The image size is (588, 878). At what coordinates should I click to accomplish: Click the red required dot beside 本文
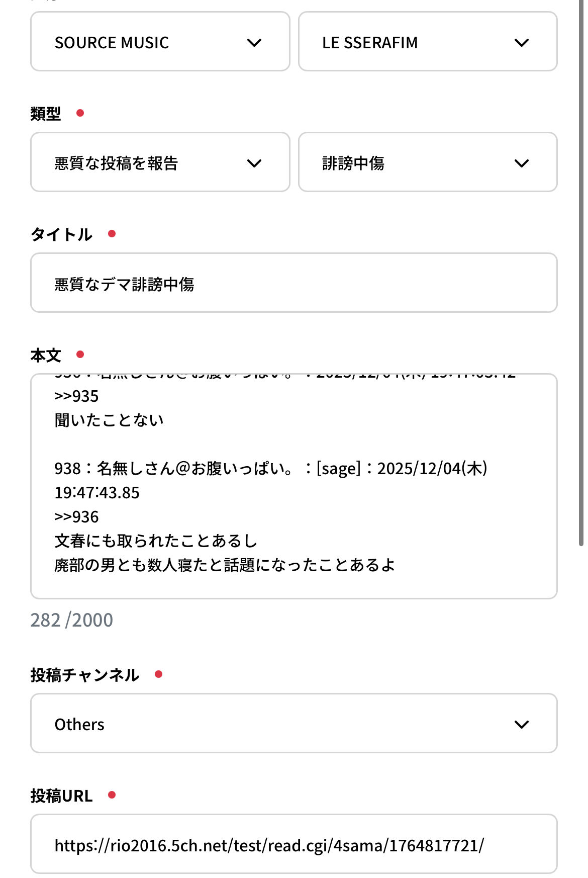(80, 355)
